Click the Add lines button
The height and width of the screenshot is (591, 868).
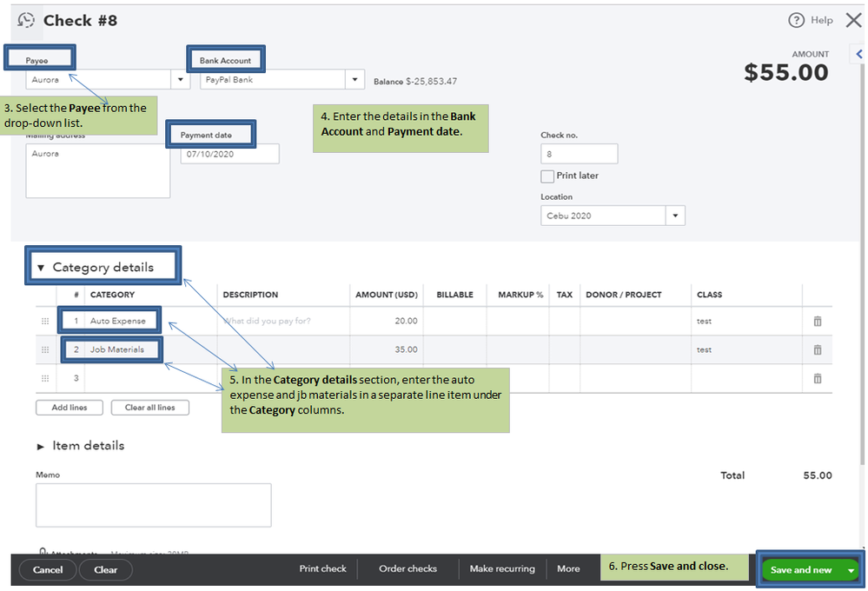[69, 408]
